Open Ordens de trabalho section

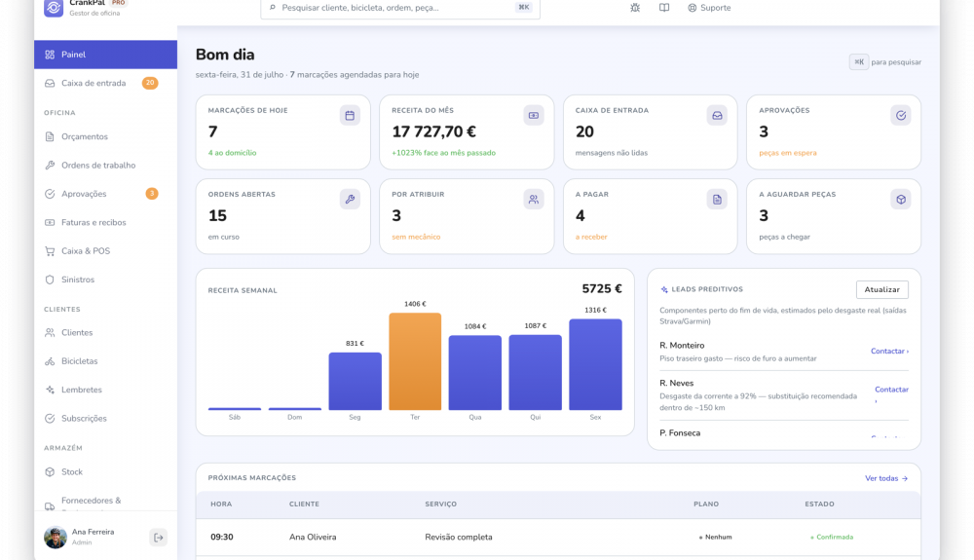click(105, 166)
